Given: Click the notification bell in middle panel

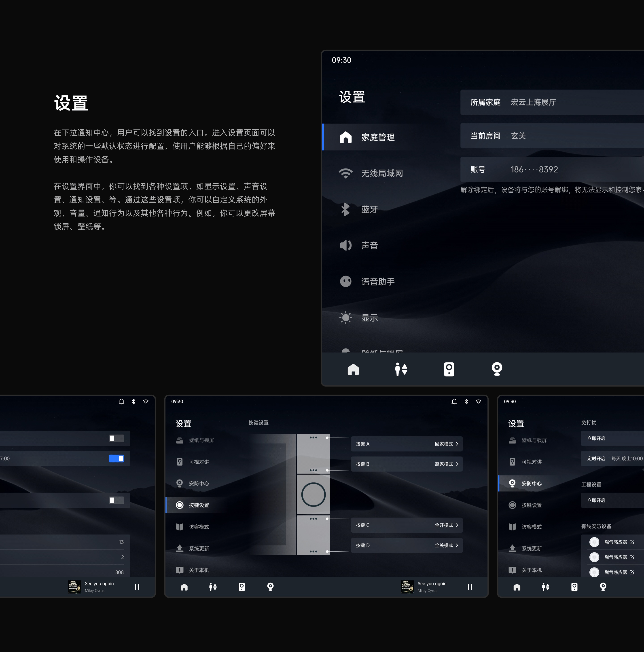Looking at the screenshot, I should [x=454, y=402].
